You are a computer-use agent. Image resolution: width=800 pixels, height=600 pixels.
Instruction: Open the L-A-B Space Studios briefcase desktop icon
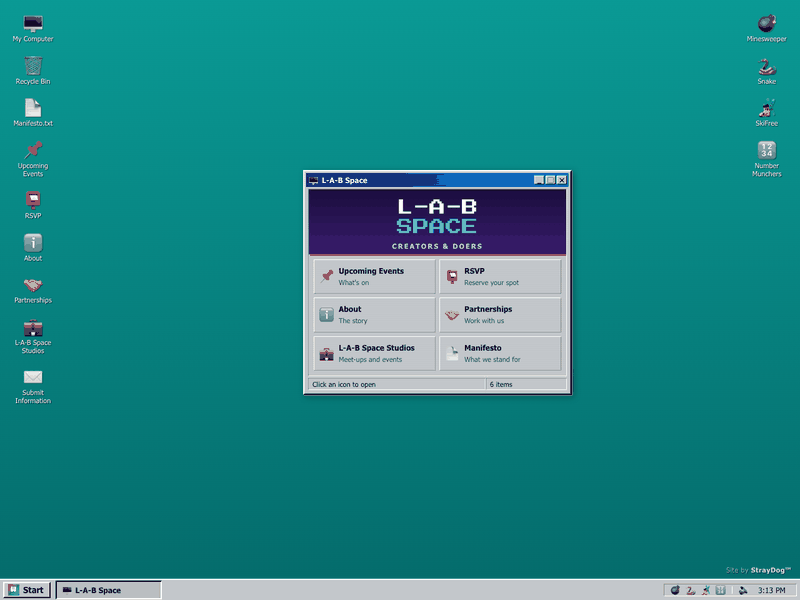pos(33,336)
